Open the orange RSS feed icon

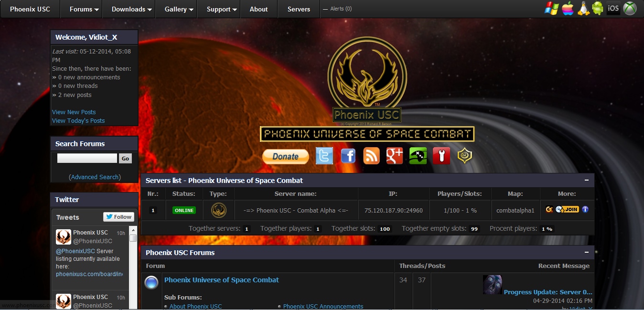pos(371,156)
